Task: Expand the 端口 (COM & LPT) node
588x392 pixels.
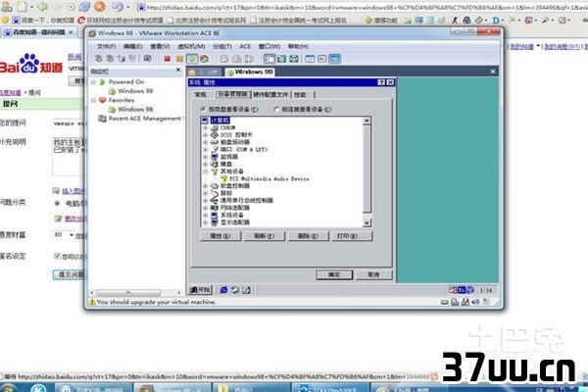Action: [205, 149]
